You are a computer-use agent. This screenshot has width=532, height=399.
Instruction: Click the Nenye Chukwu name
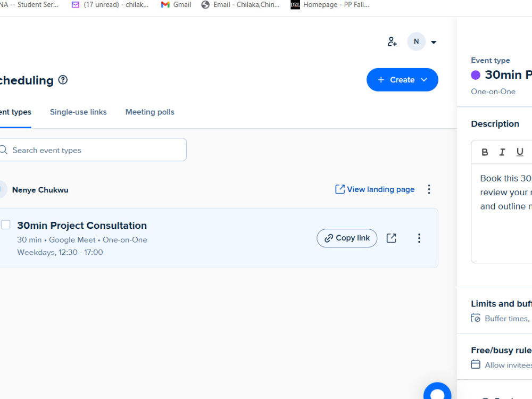40,190
